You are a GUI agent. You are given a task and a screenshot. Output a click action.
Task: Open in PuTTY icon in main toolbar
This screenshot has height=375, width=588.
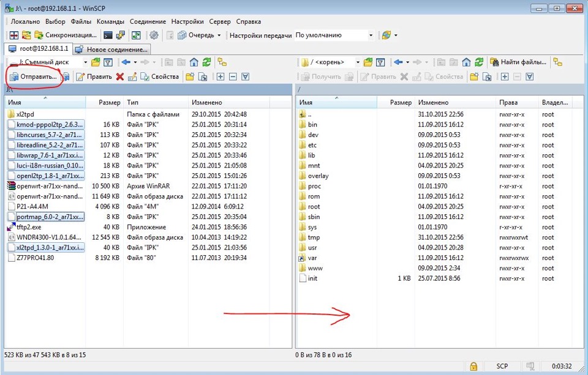pos(121,35)
